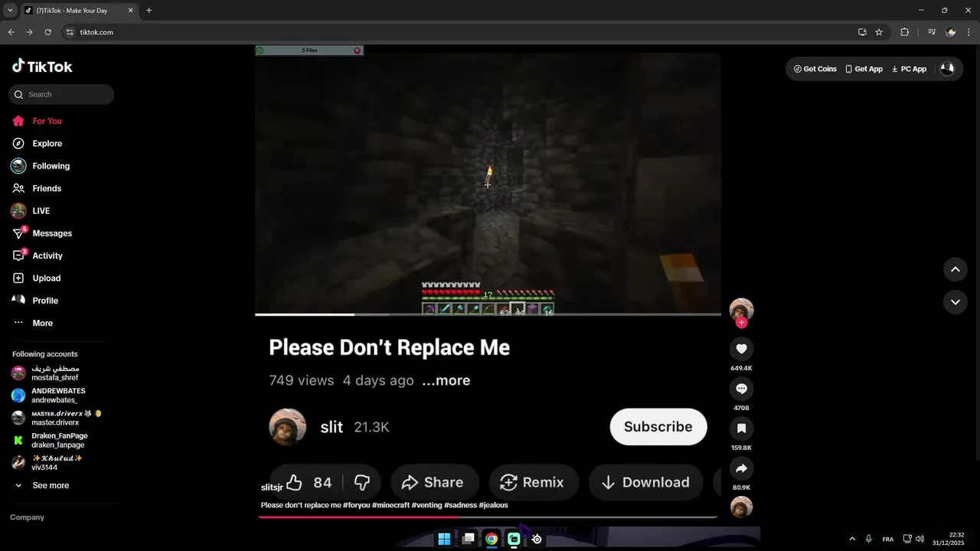This screenshot has height=551, width=980.
Task: Bookmark the video to favorites
Action: coord(741,429)
